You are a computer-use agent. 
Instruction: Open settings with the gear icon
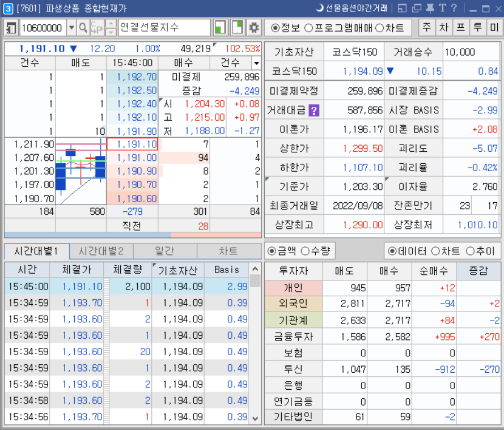pos(254,28)
